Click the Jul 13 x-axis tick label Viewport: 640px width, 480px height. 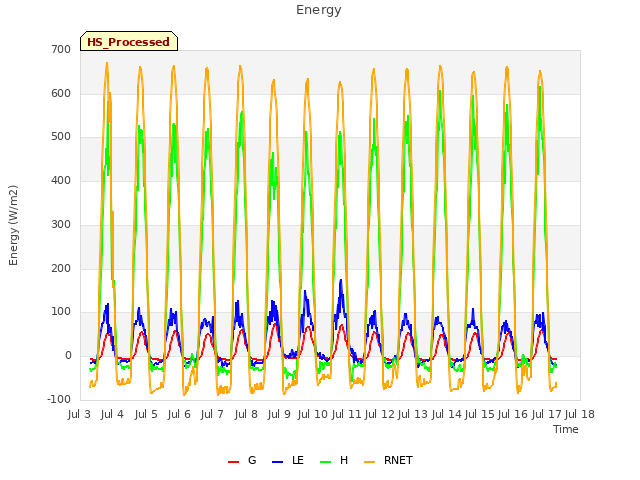coord(413,414)
